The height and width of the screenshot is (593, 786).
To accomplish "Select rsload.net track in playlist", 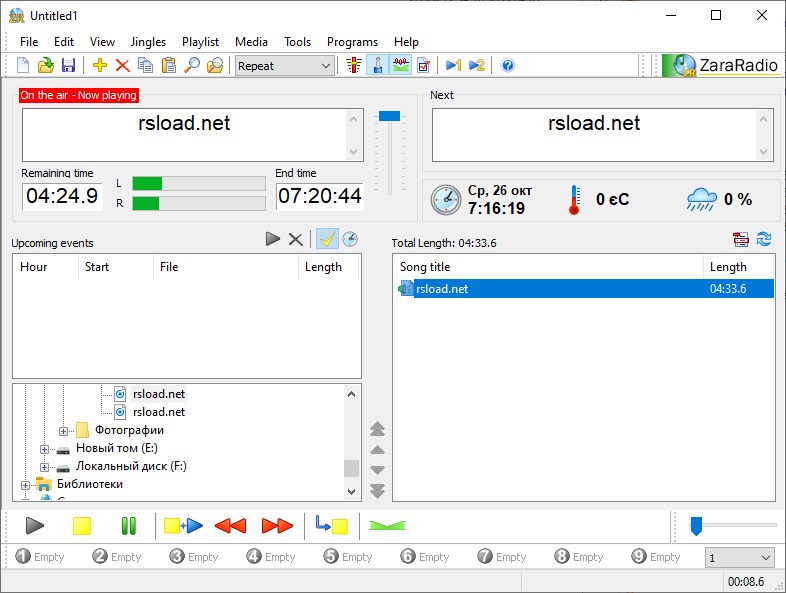I will click(x=585, y=289).
